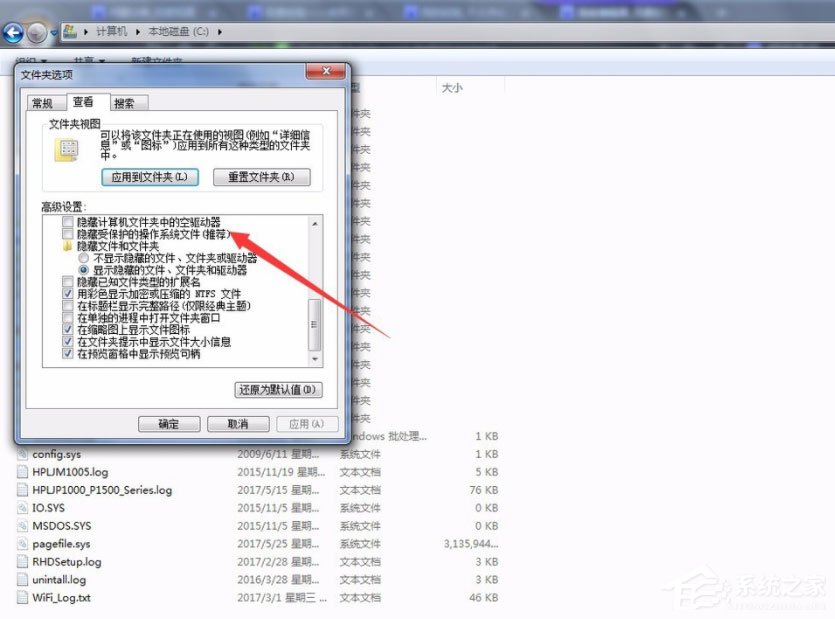
Task: Click the IO.SYS file icon
Action: pyautogui.click(x=24, y=507)
